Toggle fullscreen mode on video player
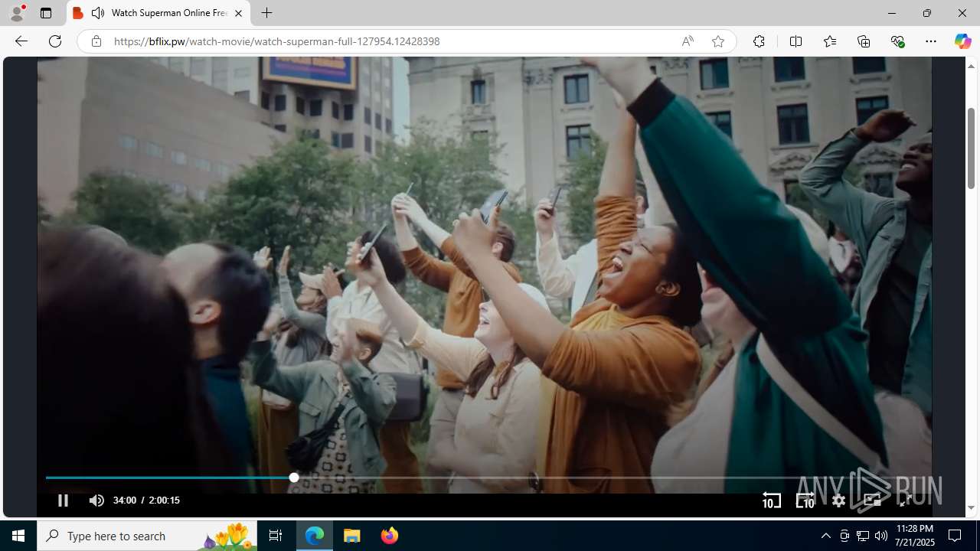The image size is (980, 551). click(x=906, y=500)
